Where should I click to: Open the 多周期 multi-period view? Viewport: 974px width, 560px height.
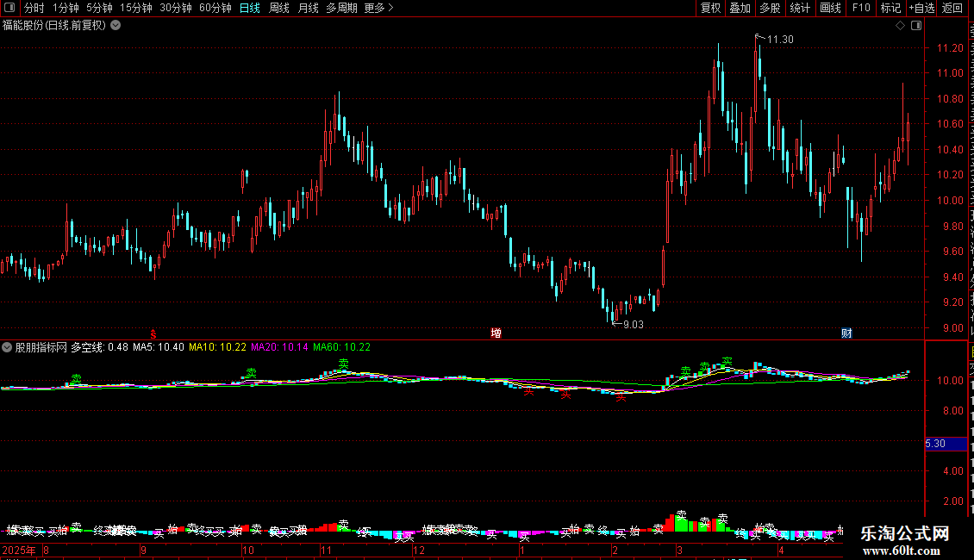341,8
